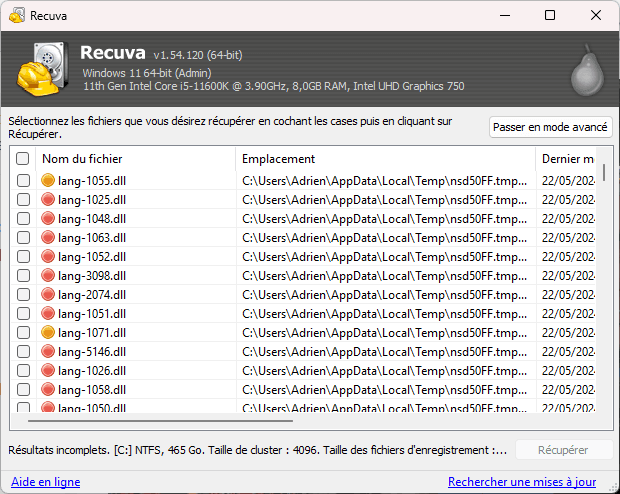Click the 'Résultats incomplets' status bar text
Screen dimensions: 620x494
(257, 450)
